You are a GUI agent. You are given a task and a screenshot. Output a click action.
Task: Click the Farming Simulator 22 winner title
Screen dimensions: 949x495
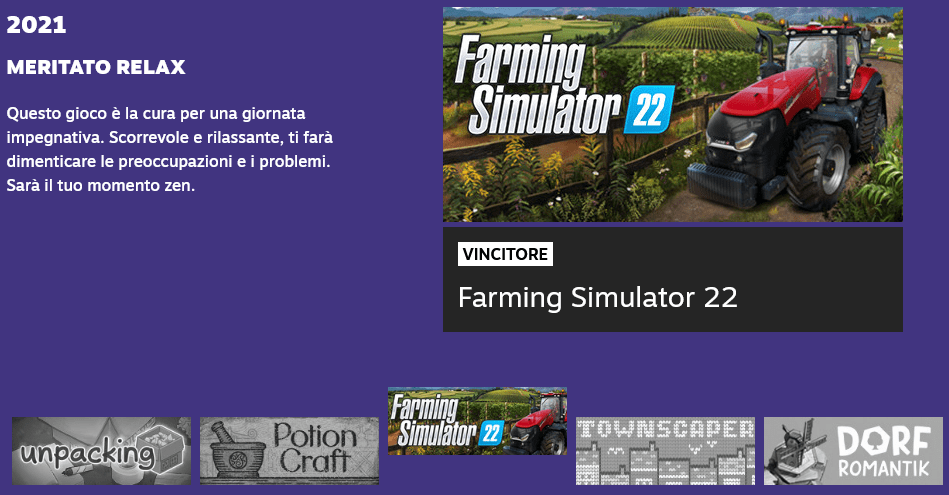tap(598, 298)
